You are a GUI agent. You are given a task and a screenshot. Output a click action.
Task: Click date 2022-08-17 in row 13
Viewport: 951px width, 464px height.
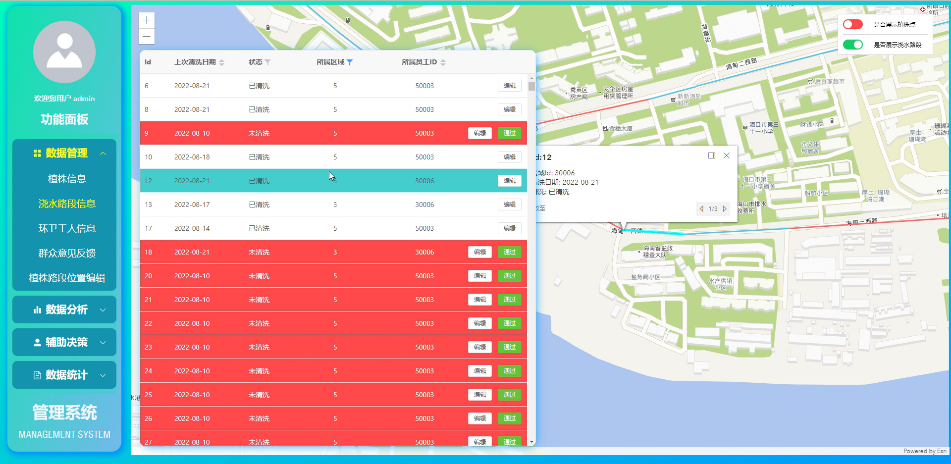coord(192,205)
